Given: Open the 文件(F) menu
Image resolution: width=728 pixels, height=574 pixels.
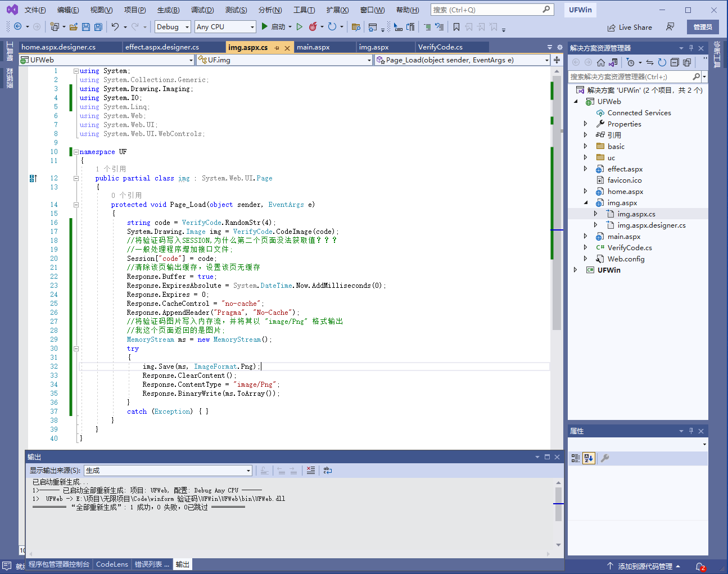Looking at the screenshot, I should click(x=35, y=10).
